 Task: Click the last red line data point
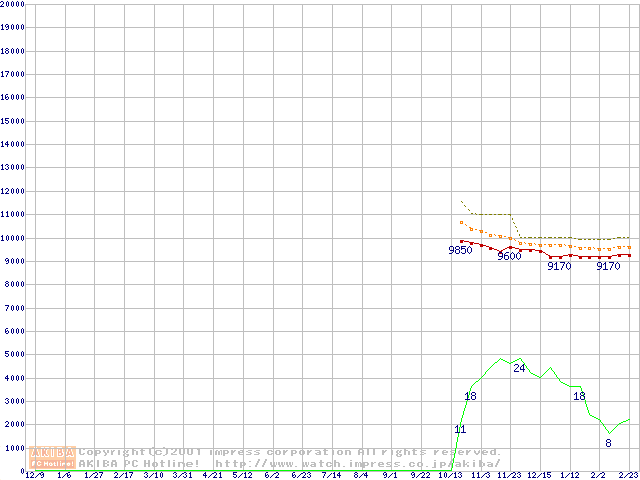[x=629, y=255]
